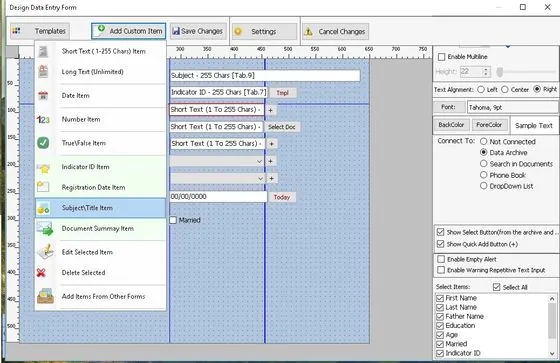Select Left text alignment radio
560x363 pixels.
(481, 89)
